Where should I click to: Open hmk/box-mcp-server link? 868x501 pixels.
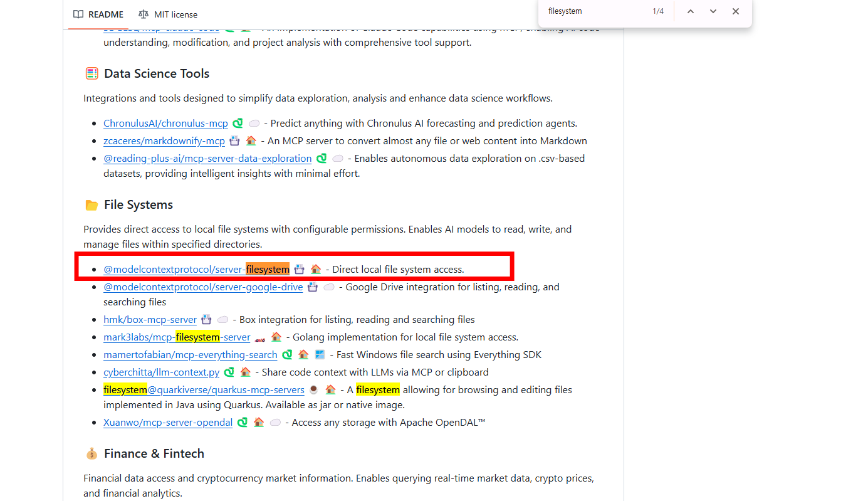150,320
